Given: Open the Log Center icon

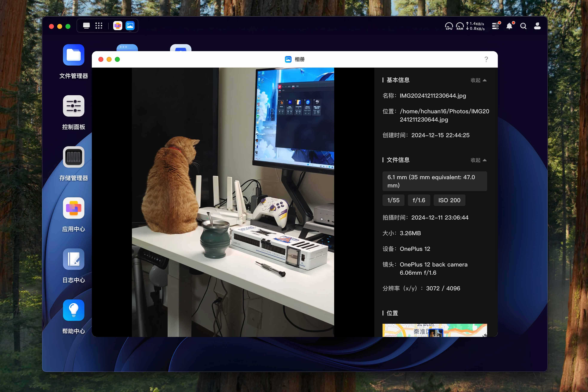Looking at the screenshot, I should click(73, 259).
